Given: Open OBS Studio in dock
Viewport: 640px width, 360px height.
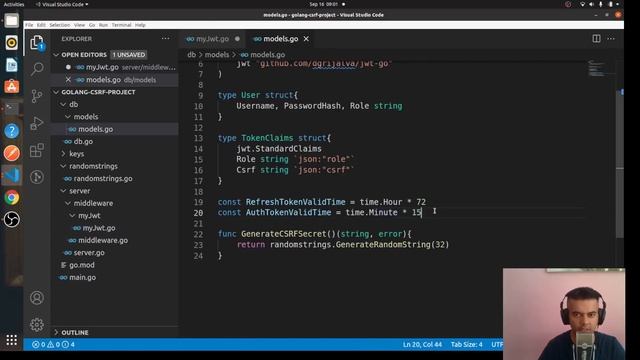Looking at the screenshot, I should [x=11, y=220].
